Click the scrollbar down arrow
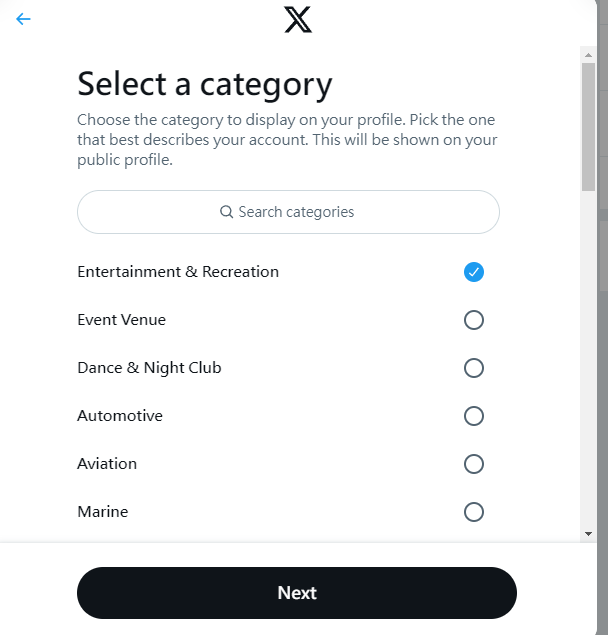 [588, 534]
